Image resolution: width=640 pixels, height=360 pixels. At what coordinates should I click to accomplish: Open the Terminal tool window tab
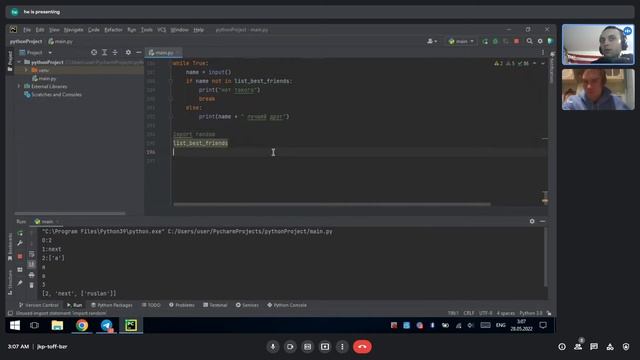[x=215, y=305]
